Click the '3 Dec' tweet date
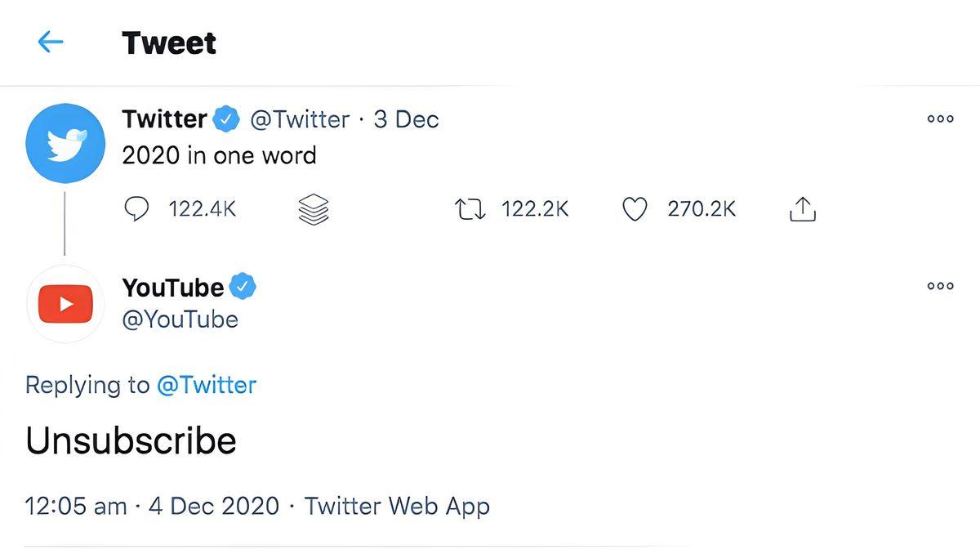980x554 pixels. [406, 119]
